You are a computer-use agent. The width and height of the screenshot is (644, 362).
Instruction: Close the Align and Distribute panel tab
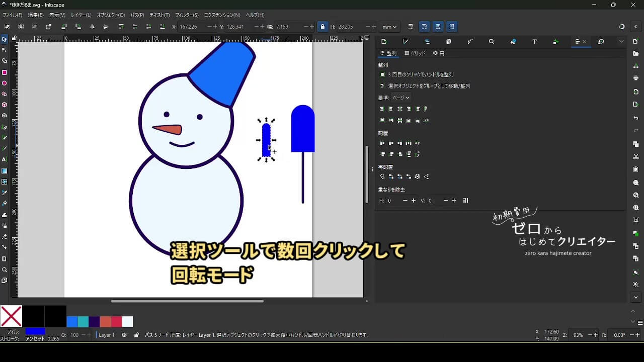pyautogui.click(x=584, y=42)
